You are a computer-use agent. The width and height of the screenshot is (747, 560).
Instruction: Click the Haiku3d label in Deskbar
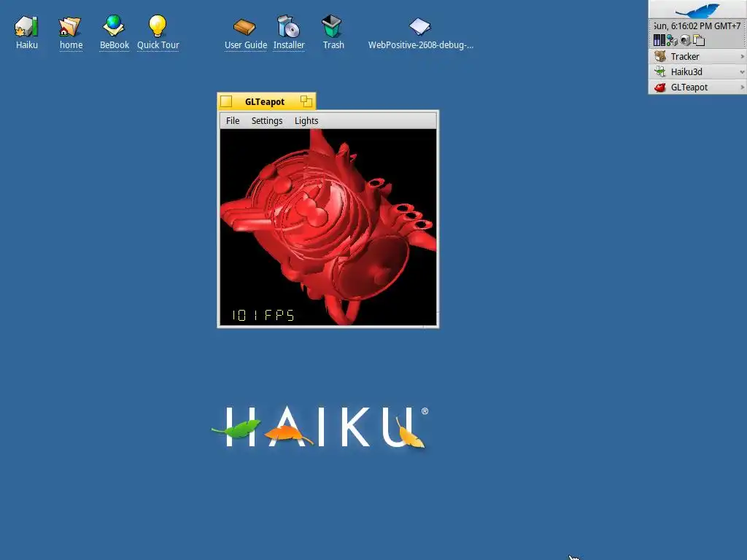coord(686,72)
